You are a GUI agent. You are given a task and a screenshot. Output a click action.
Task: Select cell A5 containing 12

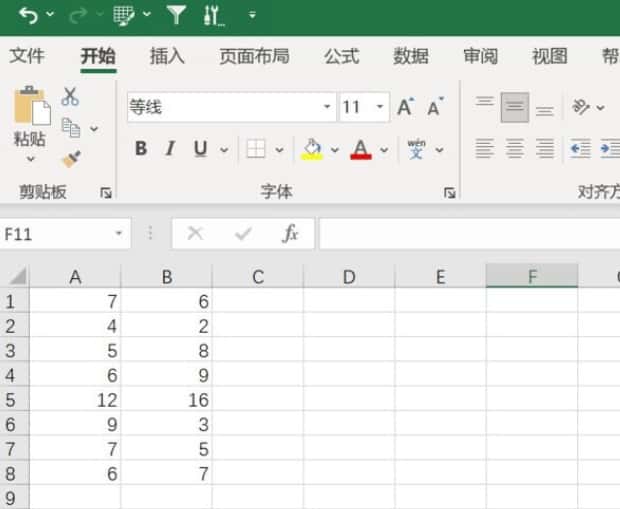point(75,400)
